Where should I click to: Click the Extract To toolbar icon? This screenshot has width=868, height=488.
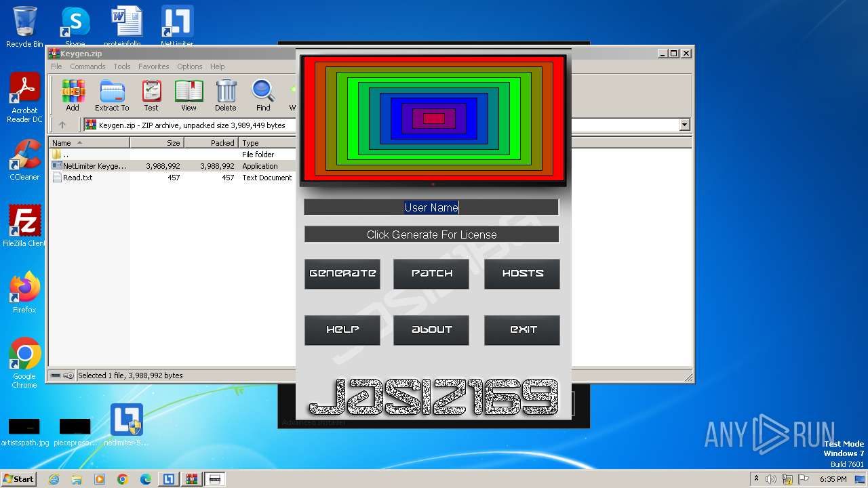coord(112,96)
